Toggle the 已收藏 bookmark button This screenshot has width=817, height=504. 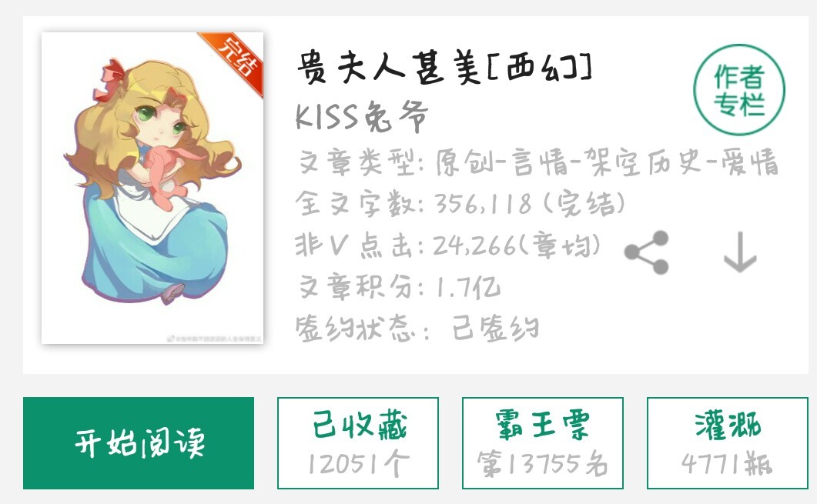[358, 443]
